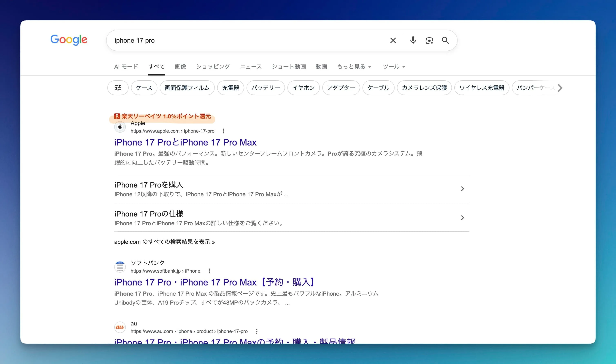Image resolution: width=616 pixels, height=364 pixels.
Task: Select the 充電器 filter chip
Action: [231, 88]
